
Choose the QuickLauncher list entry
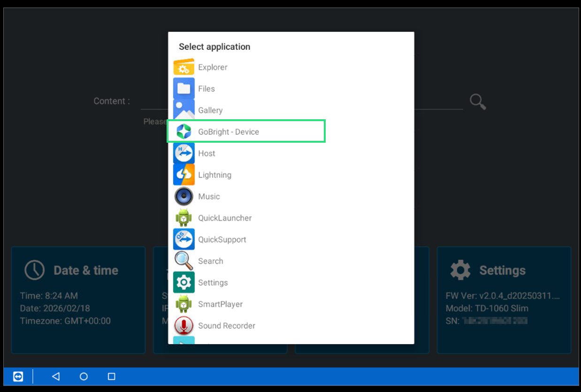pos(224,218)
